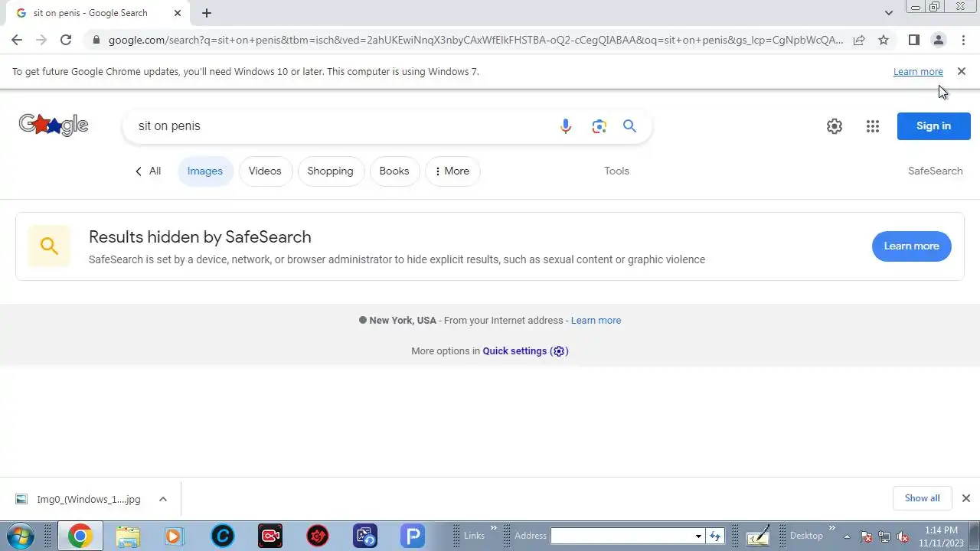Close the Google Search browser tab
Screen dimensions: 980x551
click(x=178, y=13)
